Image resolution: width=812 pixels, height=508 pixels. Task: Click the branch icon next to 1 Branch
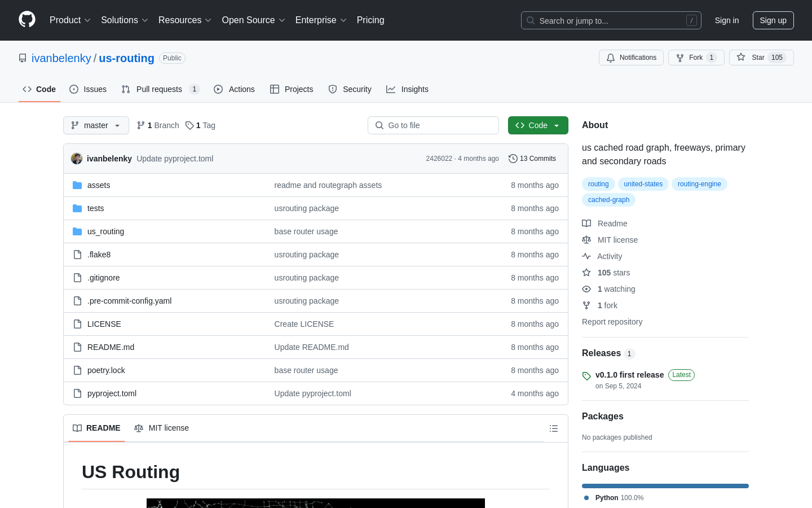click(x=141, y=125)
